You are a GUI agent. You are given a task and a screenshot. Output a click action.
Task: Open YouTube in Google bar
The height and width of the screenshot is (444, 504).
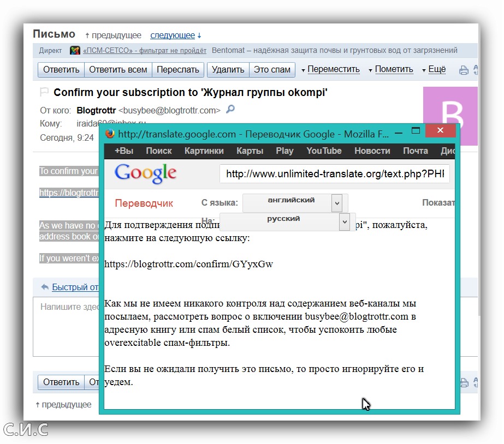tap(324, 151)
